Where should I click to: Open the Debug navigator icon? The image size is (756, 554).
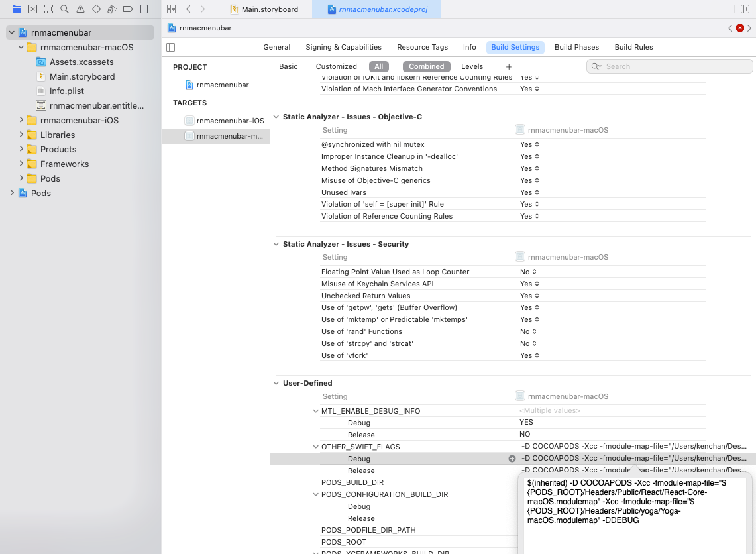[x=113, y=9]
